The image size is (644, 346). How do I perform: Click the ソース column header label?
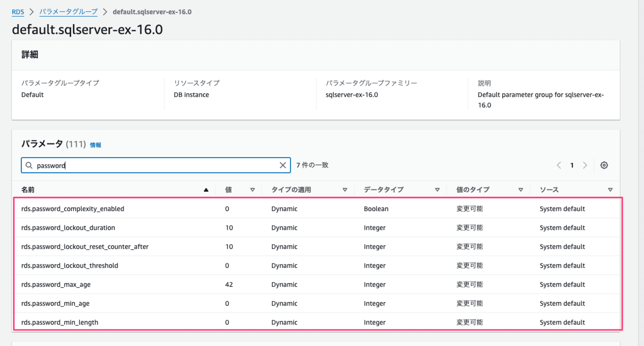tap(549, 190)
